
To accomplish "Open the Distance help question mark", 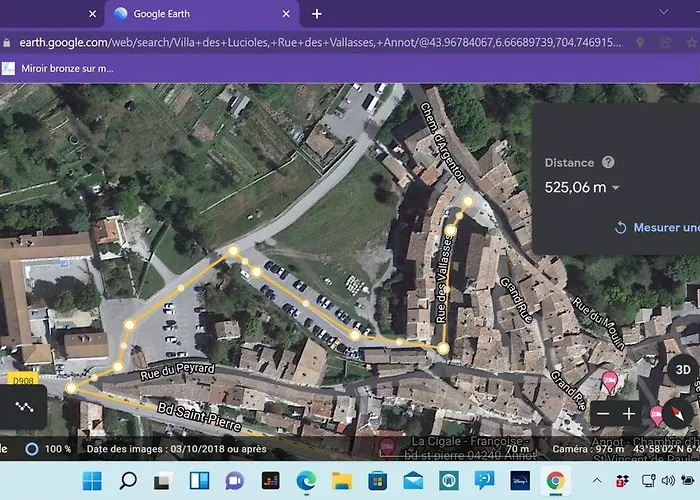I will (x=608, y=162).
